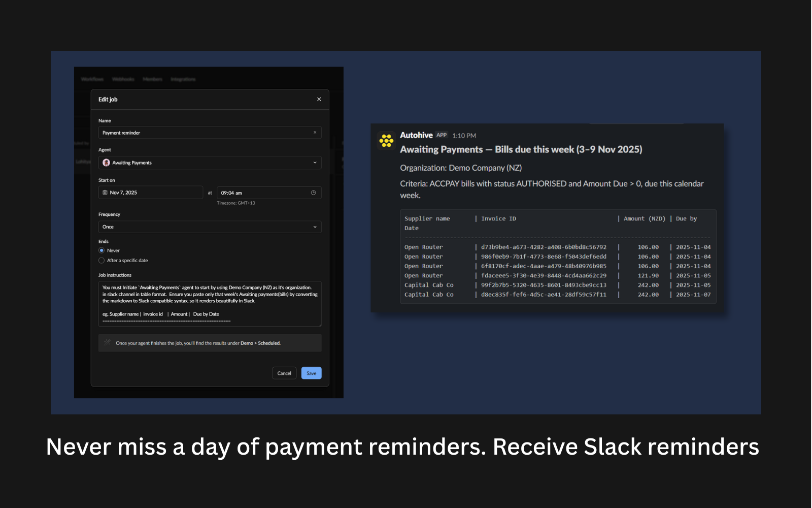Click inside the Job instructions text area
The height and width of the screenshot is (508, 812).
point(210,304)
